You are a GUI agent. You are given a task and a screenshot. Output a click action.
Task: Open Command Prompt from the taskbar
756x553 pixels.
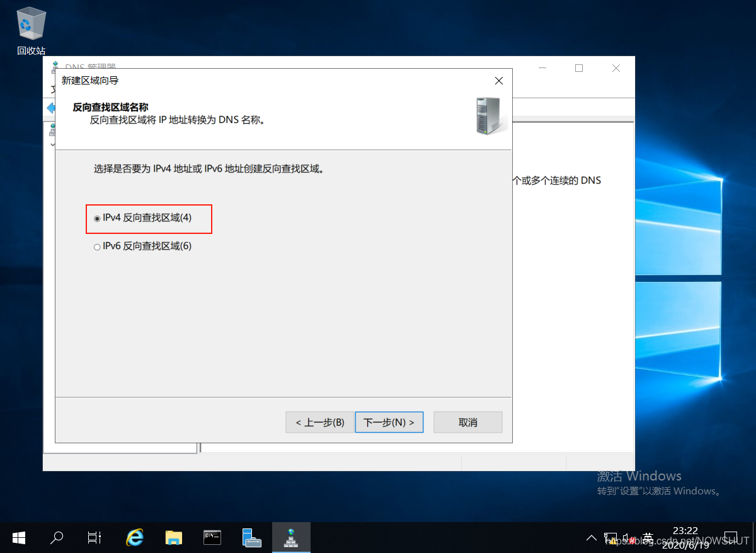[x=212, y=537]
